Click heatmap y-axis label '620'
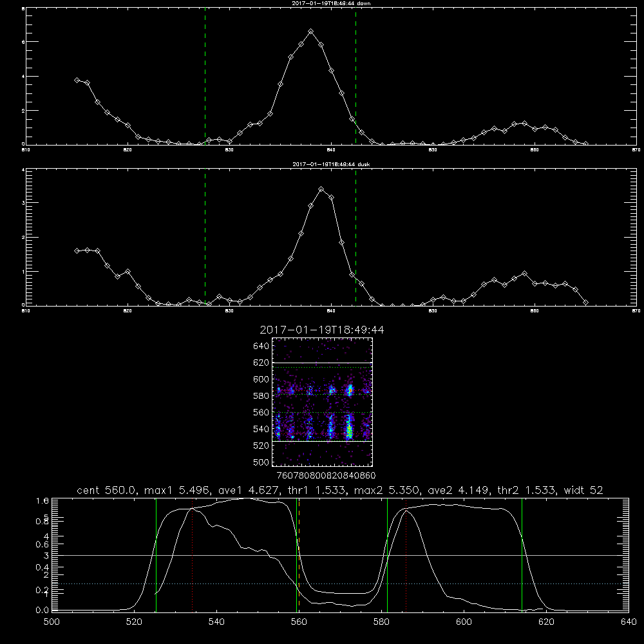The height and width of the screenshot is (644, 644). coord(261,363)
